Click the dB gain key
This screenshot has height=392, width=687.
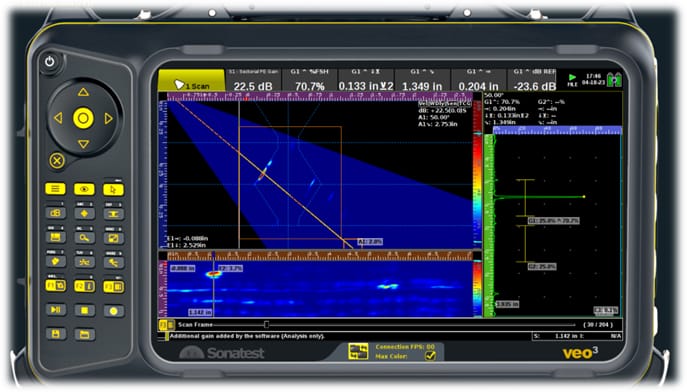(56, 213)
